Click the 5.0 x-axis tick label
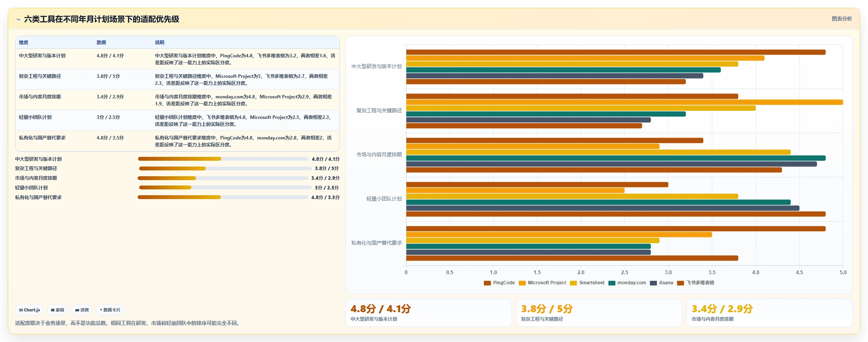Screen dimensions: 868x342 pyautogui.click(x=843, y=273)
